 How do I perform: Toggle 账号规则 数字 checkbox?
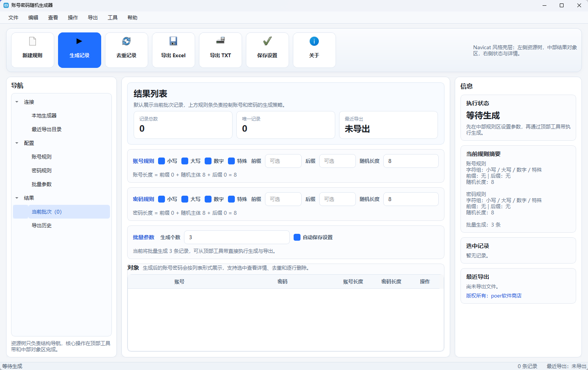pos(208,161)
